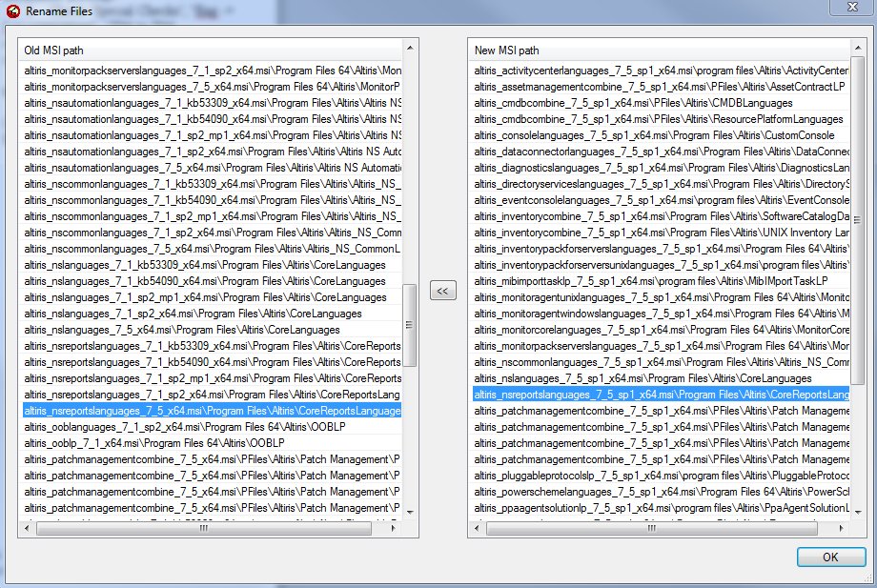Select old altiris_nsreportslanguages_7_1_kb54090_x64.msi row
Image resolution: width=877 pixels, height=588 pixels.
[212, 362]
